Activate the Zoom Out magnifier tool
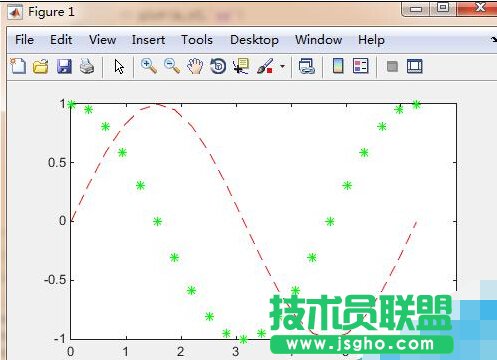 coord(172,66)
